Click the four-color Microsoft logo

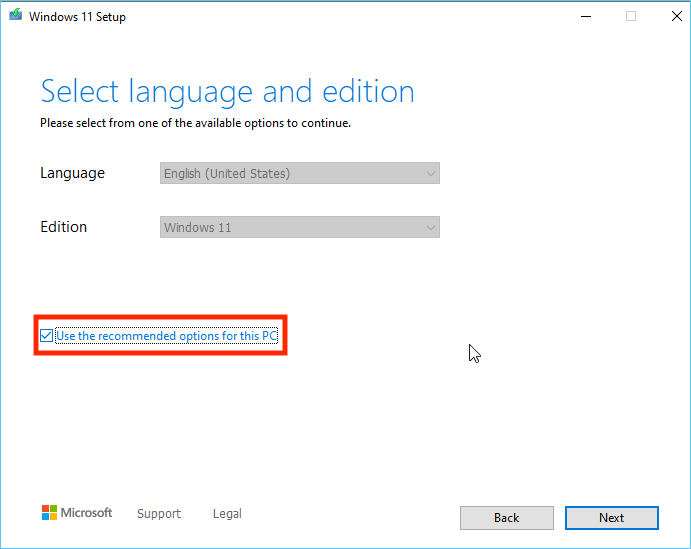tap(49, 513)
